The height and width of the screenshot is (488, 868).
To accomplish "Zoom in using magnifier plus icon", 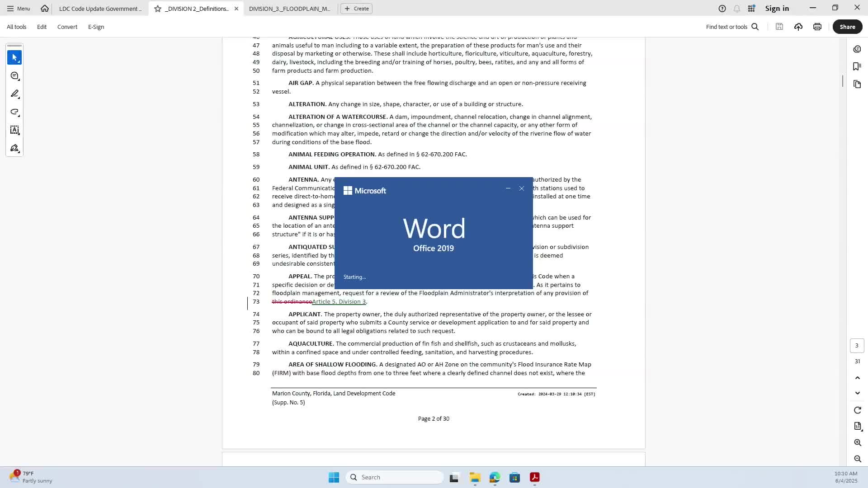I will point(857,442).
